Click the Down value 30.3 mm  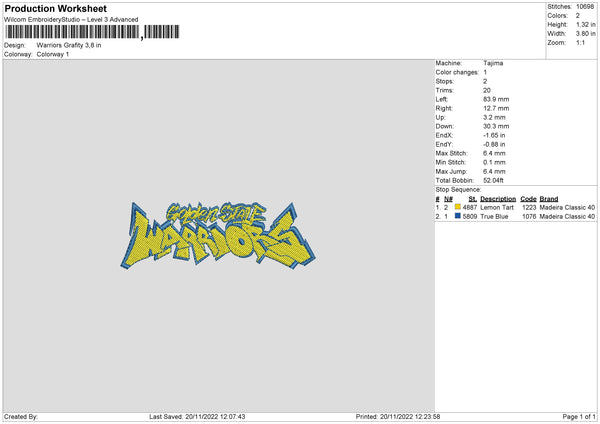(496, 126)
